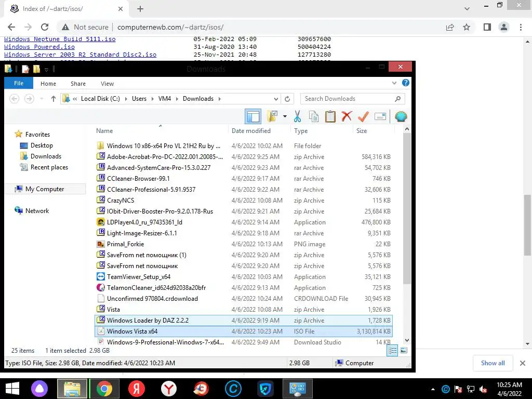
Task: Click the orange checkmark Properties icon
Action: point(363,117)
